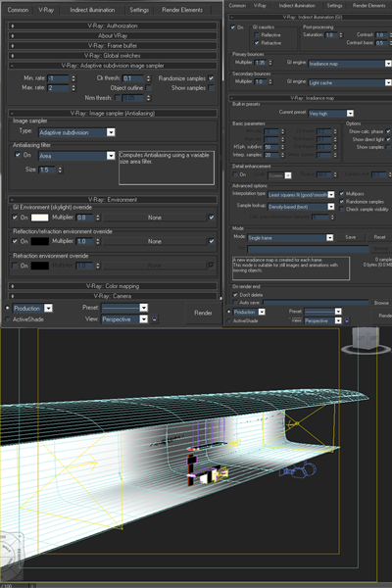
Task: Toggle Randomize samples in adaptive subdivision sampler
Action: (212, 78)
